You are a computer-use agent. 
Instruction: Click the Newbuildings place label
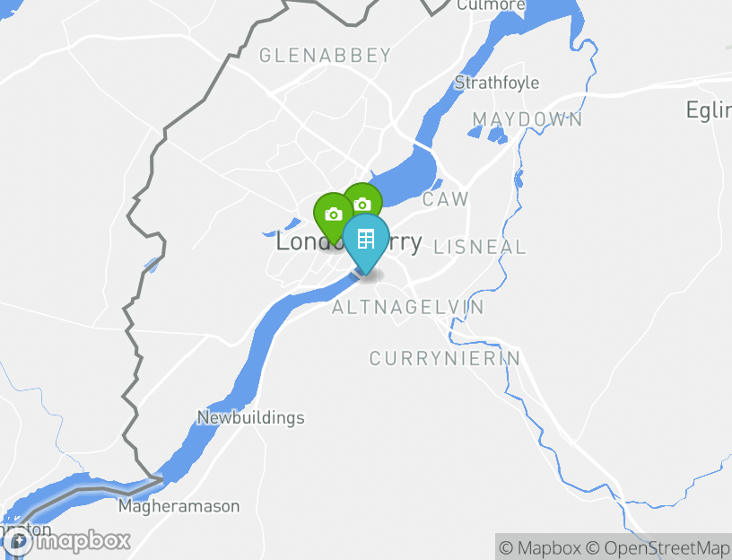[250, 417]
